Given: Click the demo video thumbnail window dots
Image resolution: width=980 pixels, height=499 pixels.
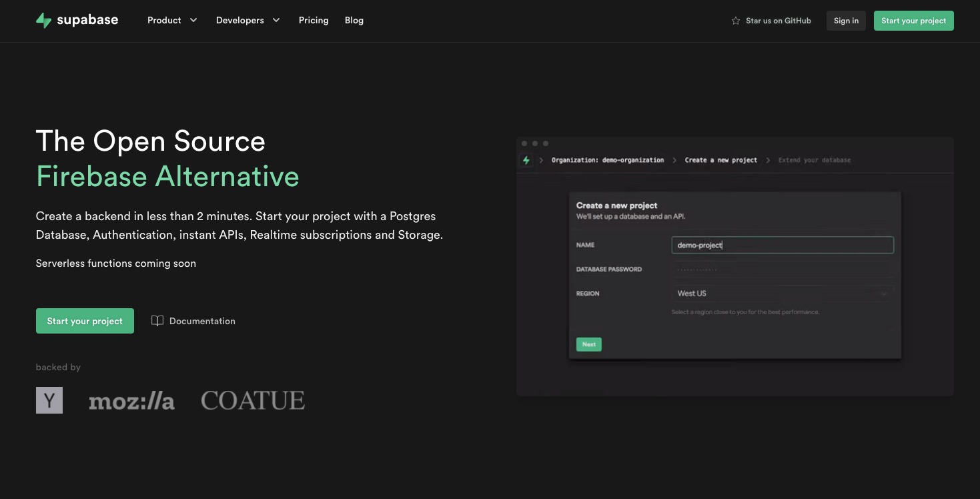Looking at the screenshot, I should (x=535, y=143).
